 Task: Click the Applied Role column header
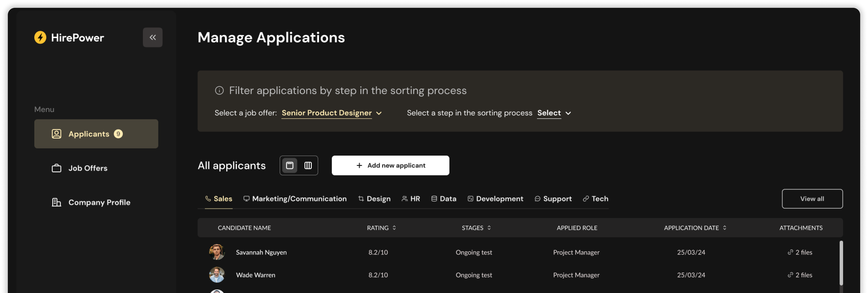[577, 228]
